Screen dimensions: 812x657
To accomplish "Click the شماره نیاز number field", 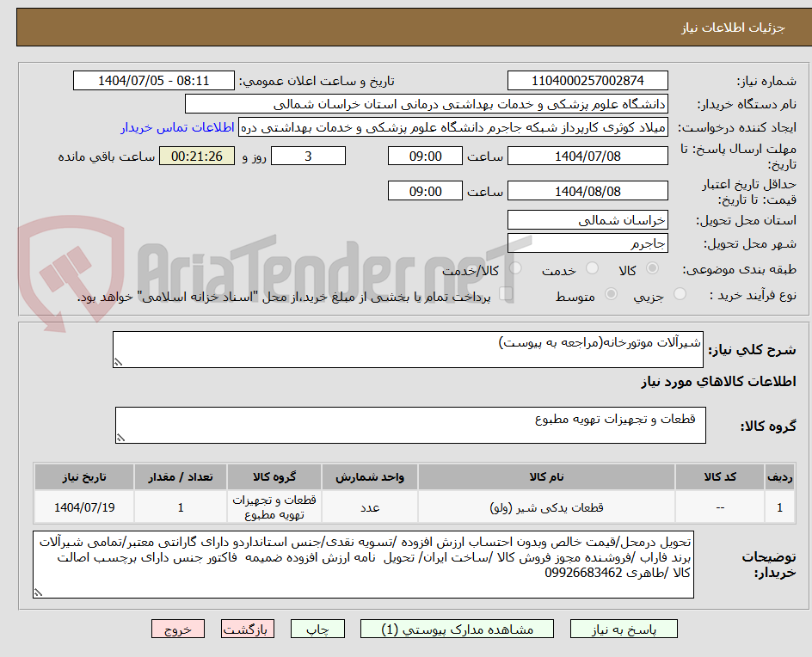I will pos(587,81).
